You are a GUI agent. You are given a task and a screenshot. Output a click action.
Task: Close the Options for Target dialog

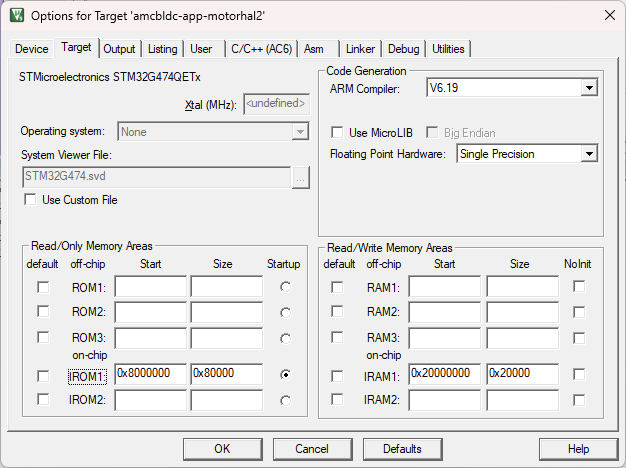610,15
